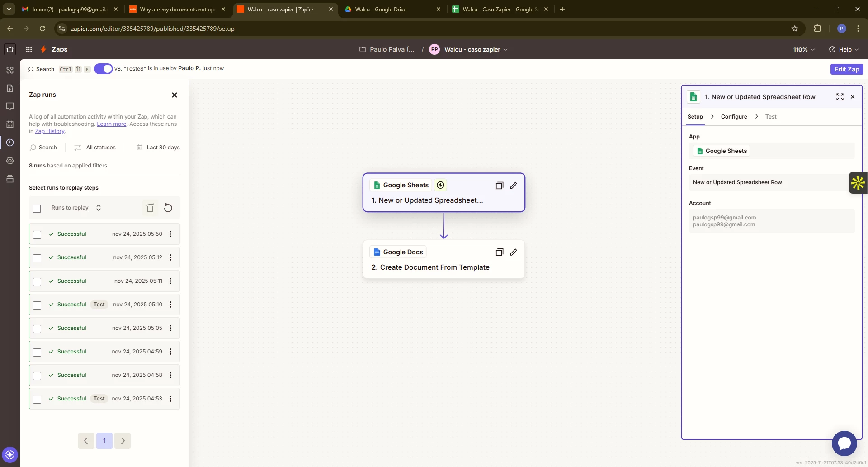Edit the Google Sheets step with pencil icon
This screenshot has height=467, width=868.
coord(514,186)
